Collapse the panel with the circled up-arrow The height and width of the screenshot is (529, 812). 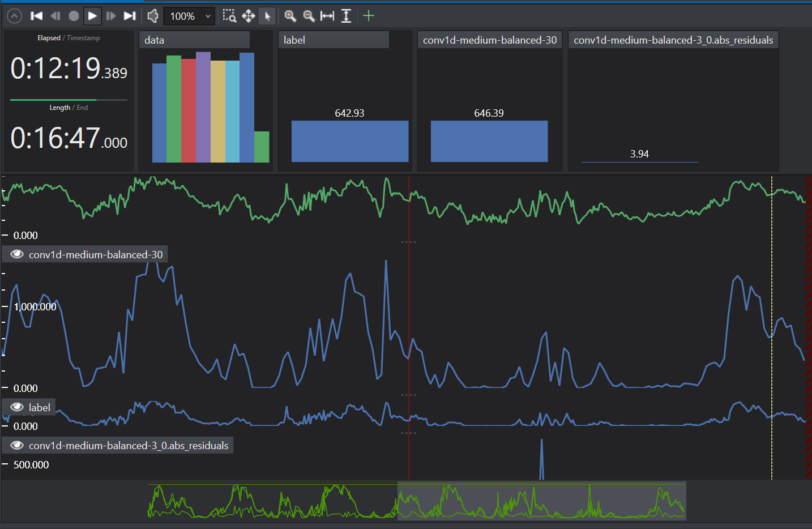pyautogui.click(x=14, y=16)
